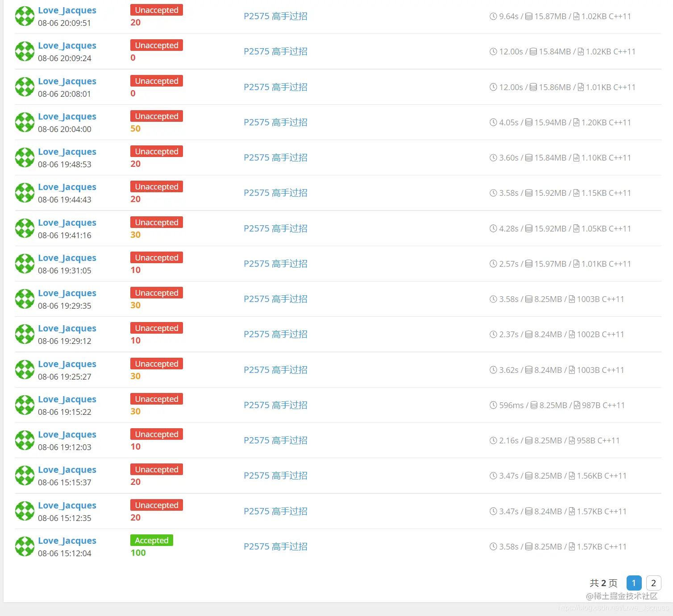Click score 0 on 20:08:01 submission
The height and width of the screenshot is (616, 673).
pos(133,93)
